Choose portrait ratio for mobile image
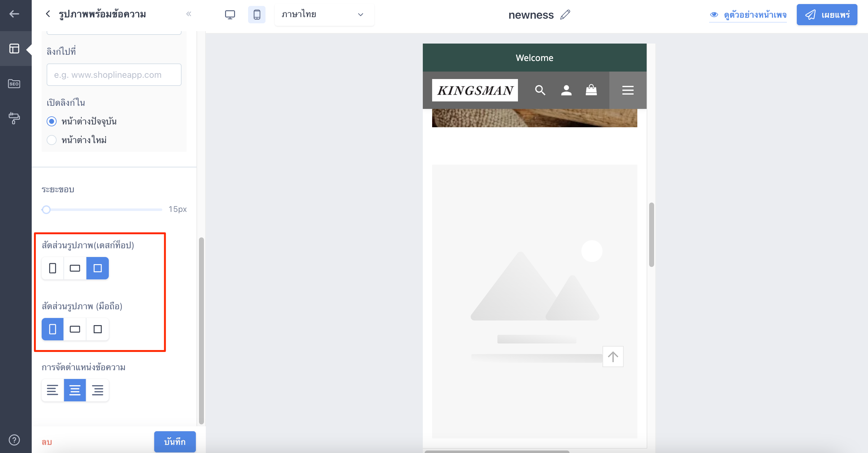This screenshot has width=868, height=453. (53, 329)
